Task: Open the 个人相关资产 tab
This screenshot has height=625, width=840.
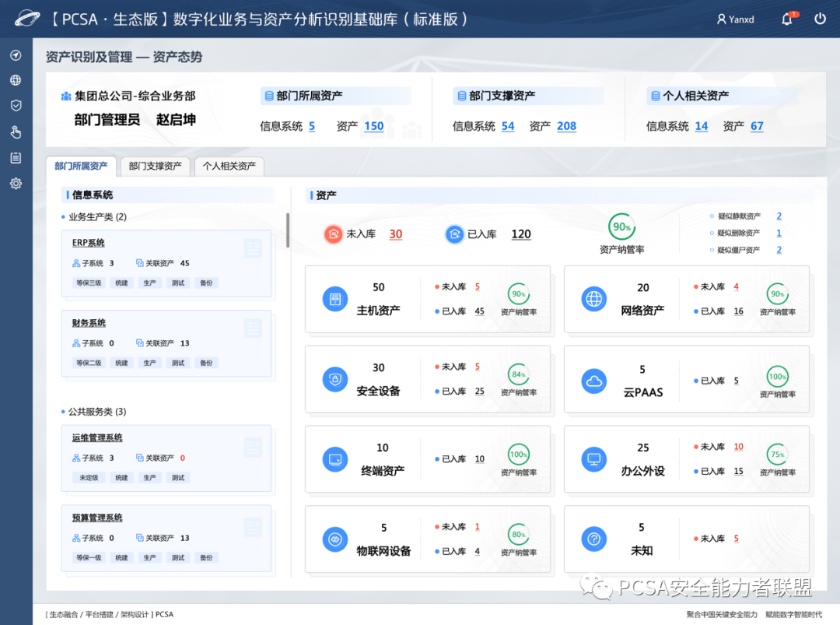Action: [x=229, y=166]
